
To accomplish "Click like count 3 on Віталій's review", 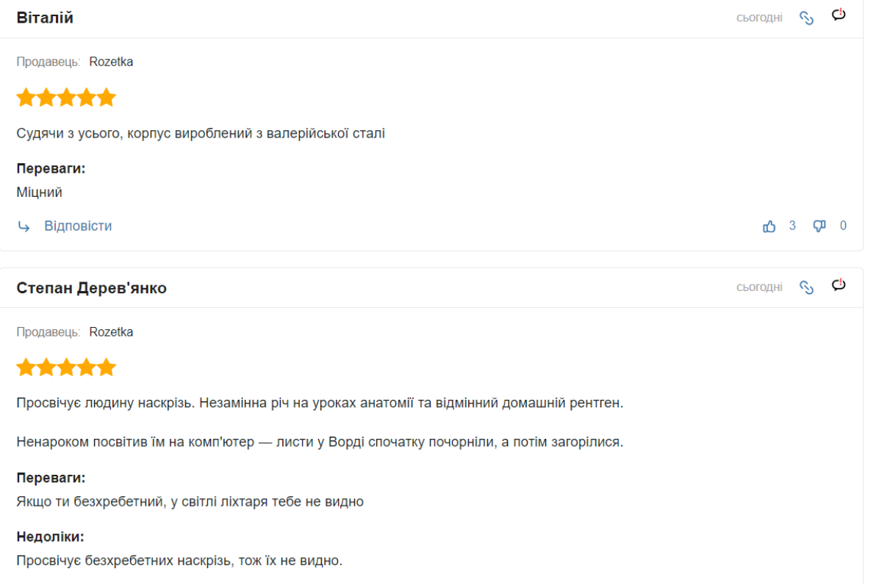I will click(x=792, y=226).
